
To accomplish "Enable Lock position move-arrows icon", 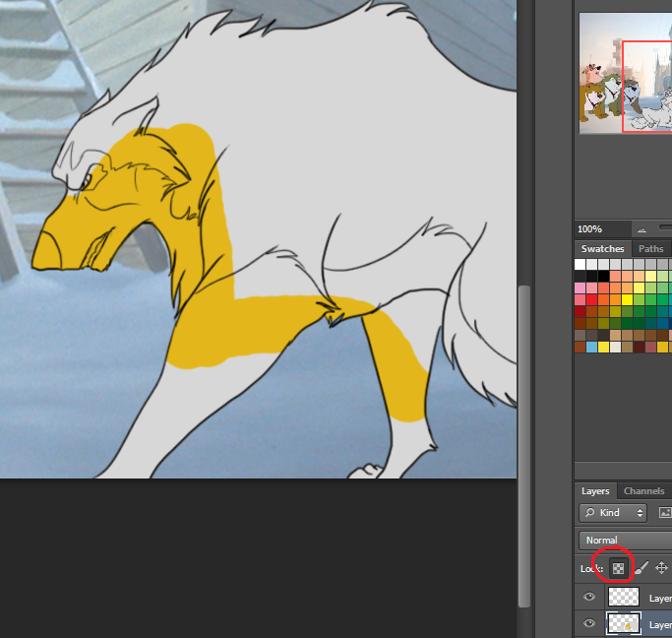I will click(x=661, y=568).
